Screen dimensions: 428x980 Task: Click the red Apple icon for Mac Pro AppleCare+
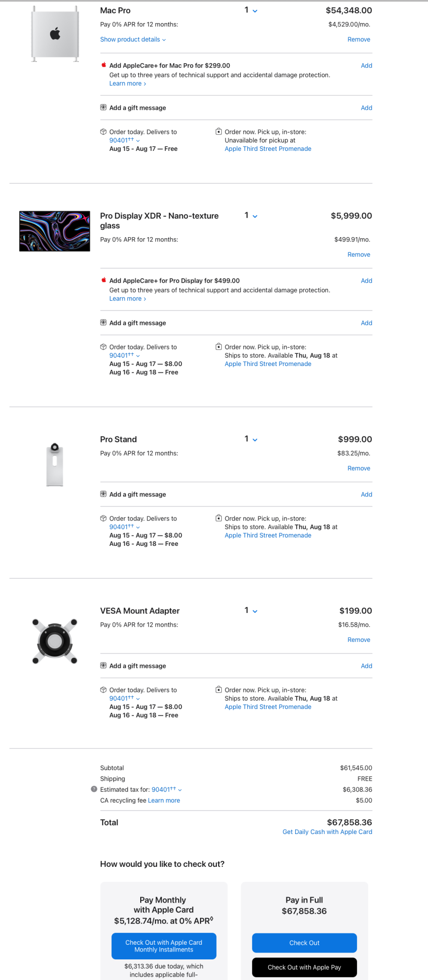point(103,65)
